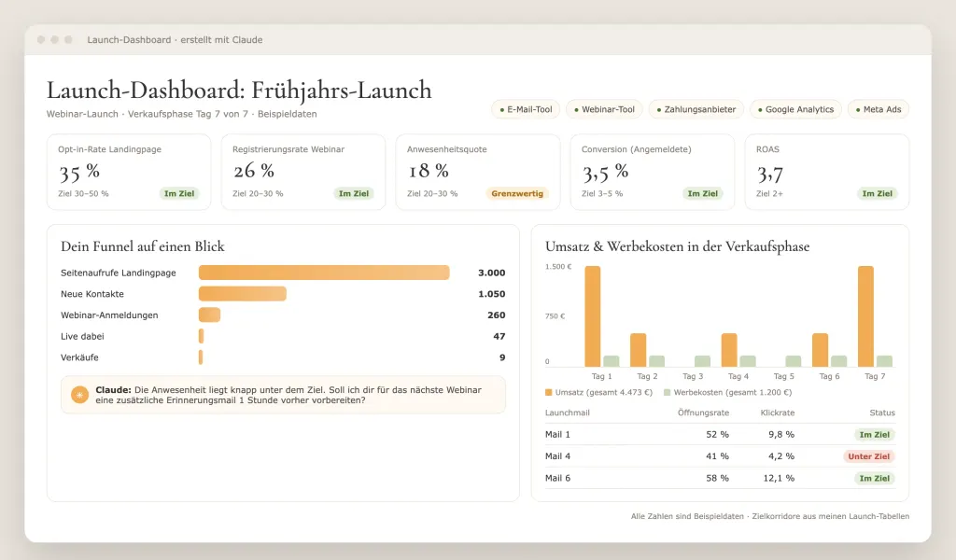Open the Registrierungsrate Webinar card
Viewport: 956px width, 560px height.
pyautogui.click(x=303, y=172)
